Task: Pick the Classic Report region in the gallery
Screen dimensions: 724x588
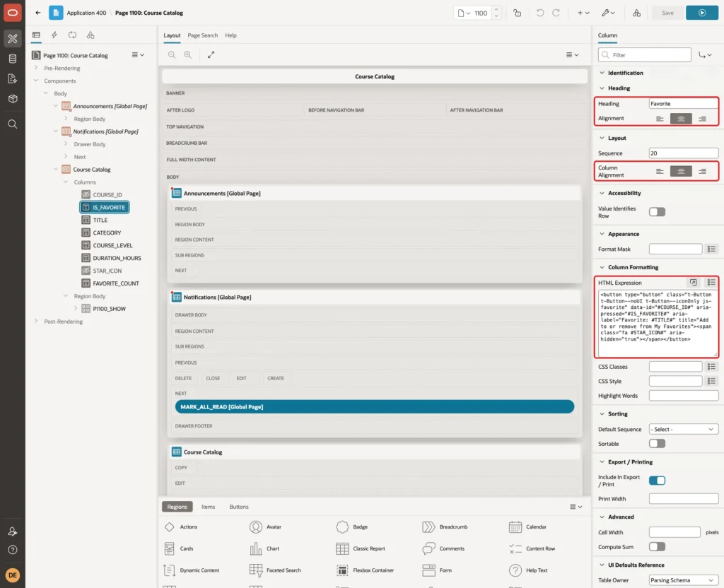Action: [x=361, y=548]
